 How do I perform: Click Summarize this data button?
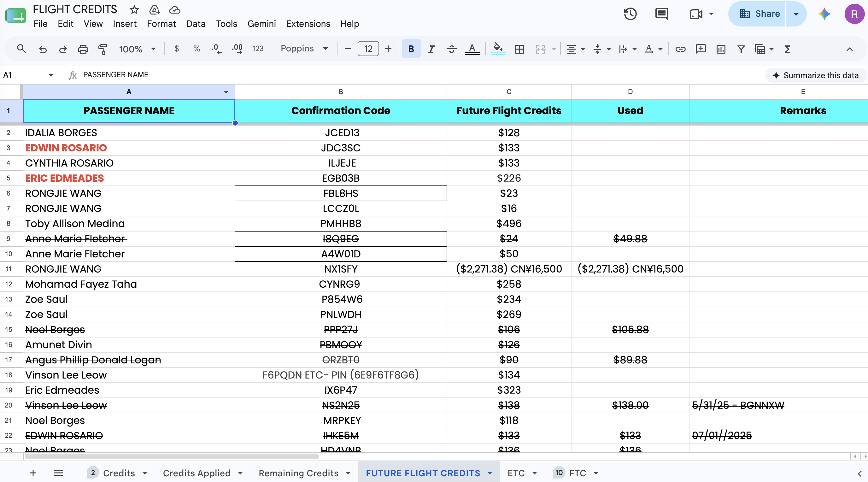pos(815,75)
